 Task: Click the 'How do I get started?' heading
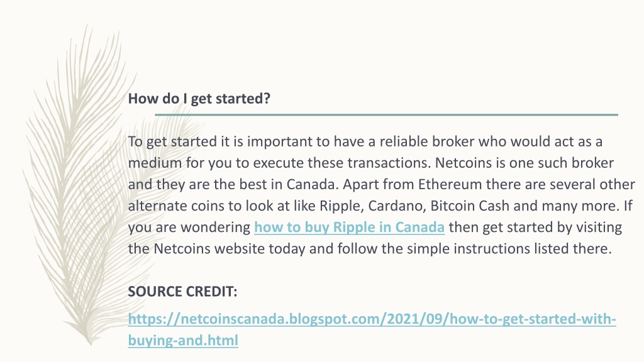[x=199, y=99]
